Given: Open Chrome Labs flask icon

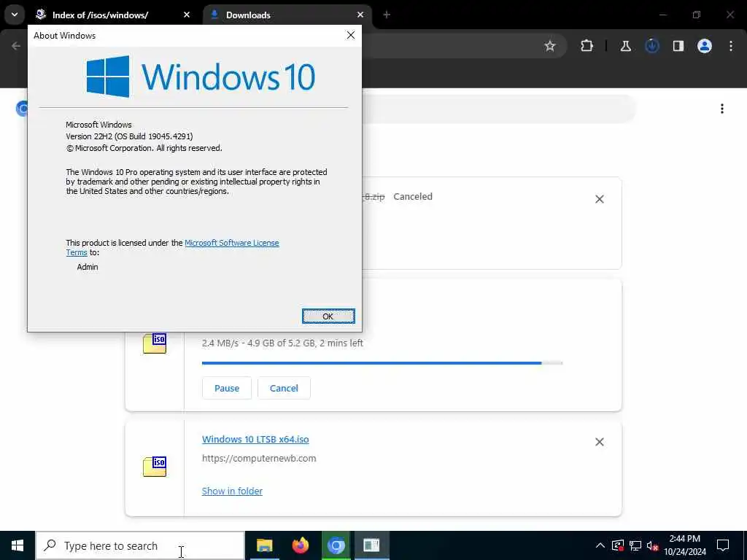Looking at the screenshot, I should 625,46.
